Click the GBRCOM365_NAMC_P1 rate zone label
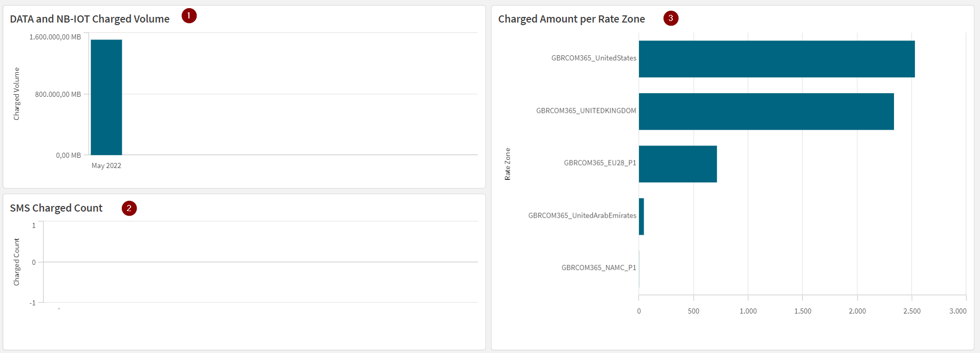 click(x=599, y=268)
